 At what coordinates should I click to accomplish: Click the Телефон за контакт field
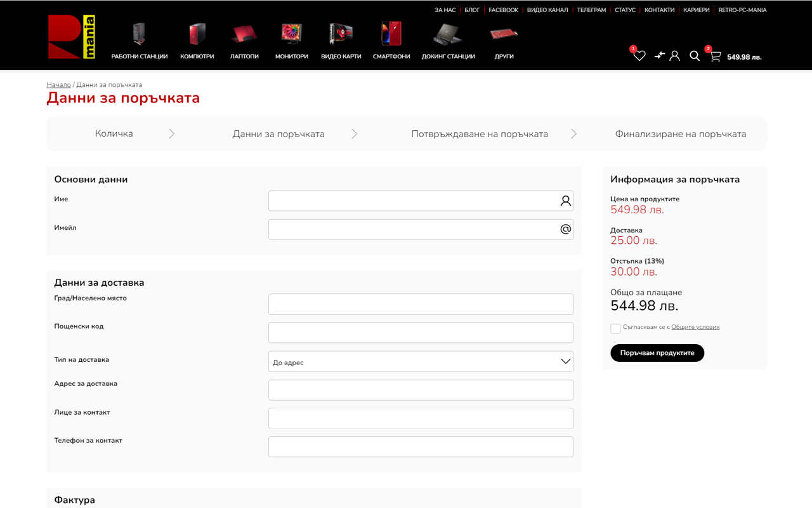coord(421,447)
